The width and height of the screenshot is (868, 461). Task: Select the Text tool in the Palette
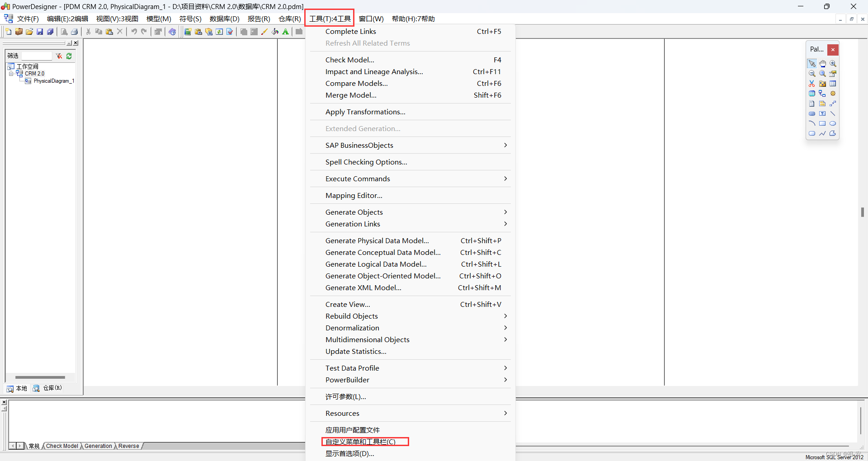(822, 113)
